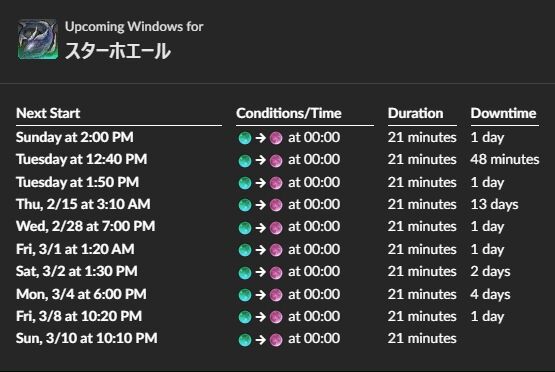This screenshot has width=555, height=372.
Task: Click pink weather icon in Tuesday 12:40 PM row
Action: [x=276, y=161]
